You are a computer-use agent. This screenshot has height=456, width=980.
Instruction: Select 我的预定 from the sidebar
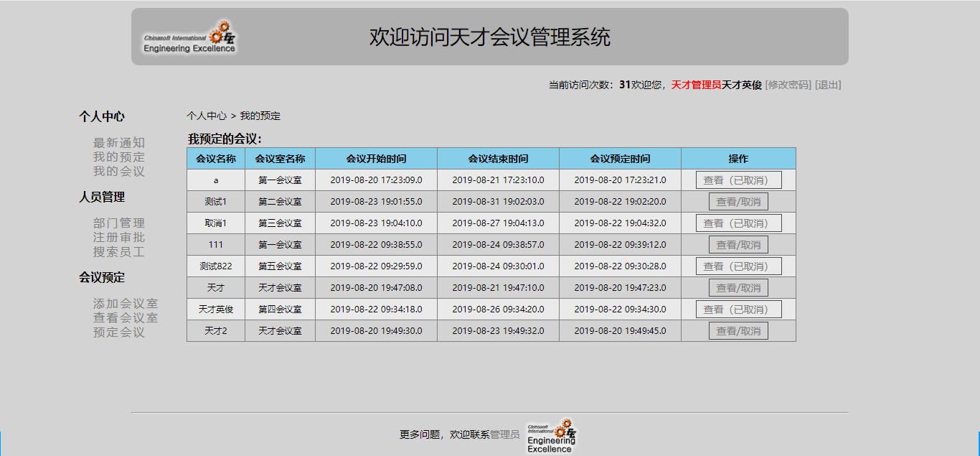[x=118, y=157]
